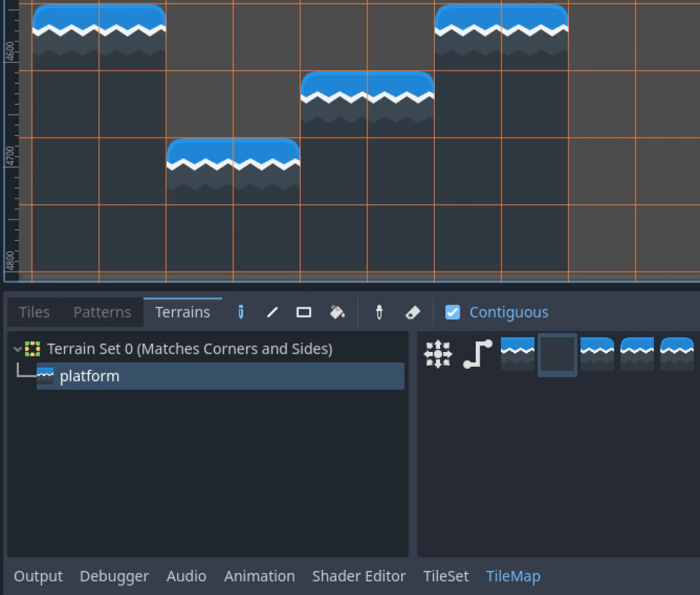
Task: Open the Shader Editor panel
Action: pos(359,576)
